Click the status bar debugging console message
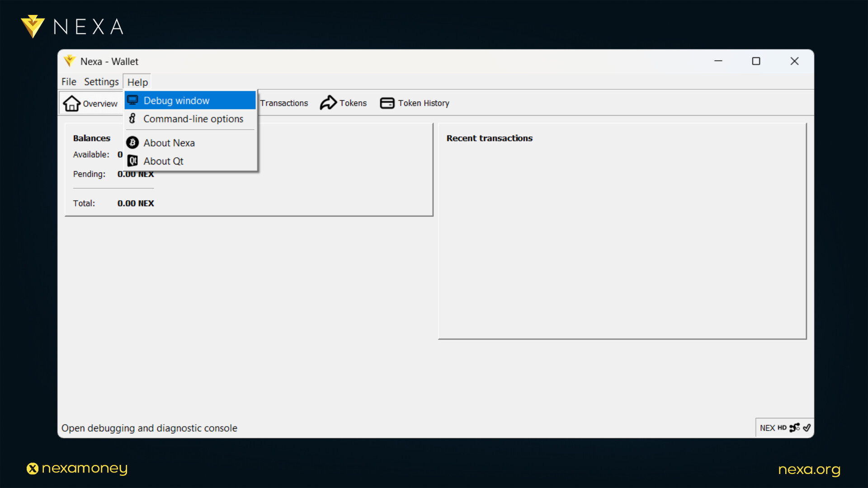 click(x=149, y=428)
